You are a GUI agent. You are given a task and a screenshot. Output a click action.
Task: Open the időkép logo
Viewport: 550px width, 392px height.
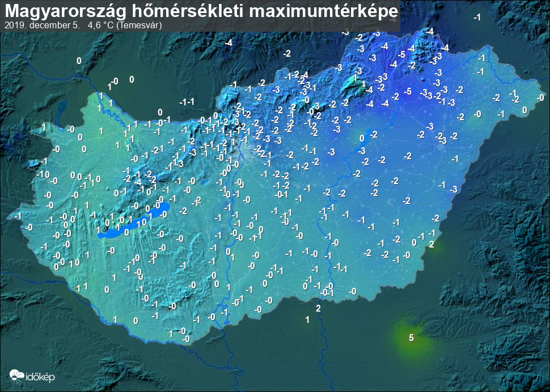click(32, 376)
